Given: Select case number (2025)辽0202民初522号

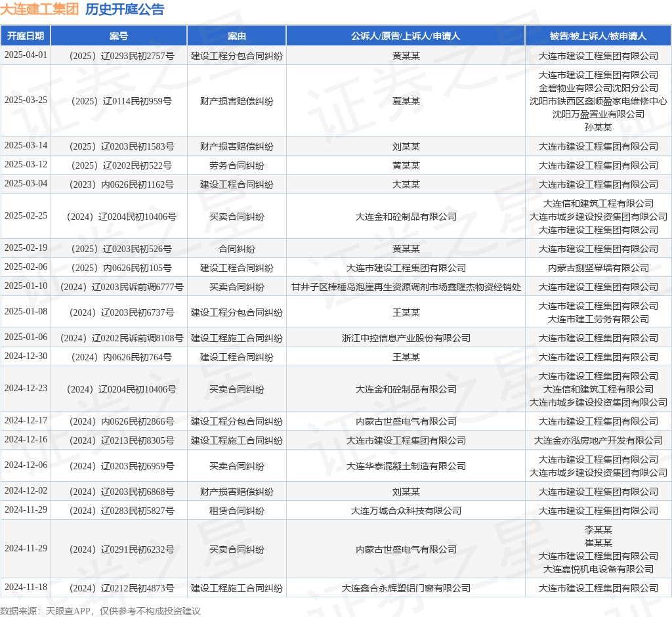Looking at the screenshot, I should point(121,165).
